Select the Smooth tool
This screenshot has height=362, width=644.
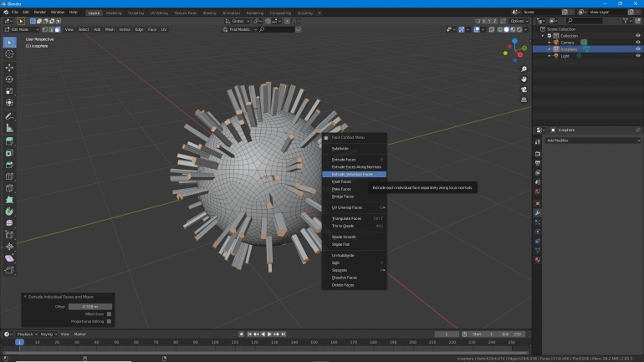tap(9, 223)
